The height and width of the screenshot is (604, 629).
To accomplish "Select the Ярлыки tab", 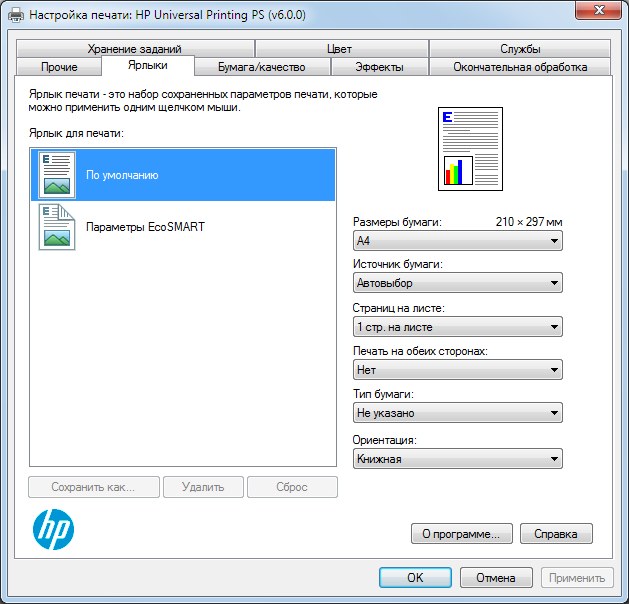I will pyautogui.click(x=148, y=65).
